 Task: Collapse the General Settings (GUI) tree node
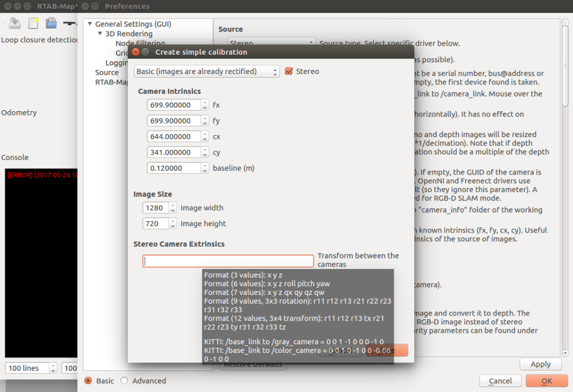(x=89, y=24)
